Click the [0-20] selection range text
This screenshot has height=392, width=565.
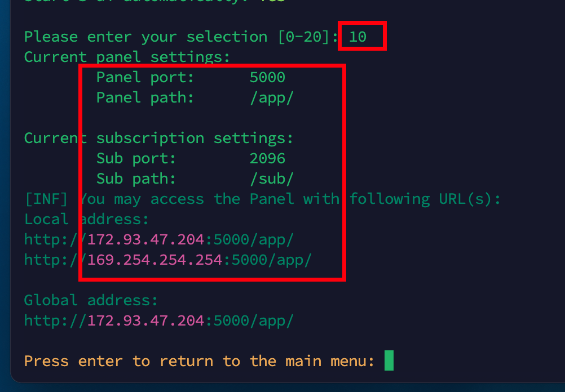(x=308, y=37)
